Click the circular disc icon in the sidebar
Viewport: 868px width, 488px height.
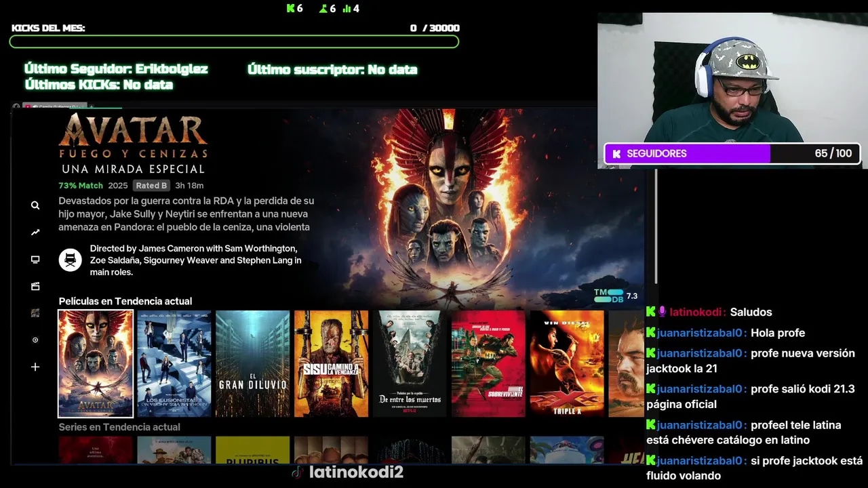[35, 340]
